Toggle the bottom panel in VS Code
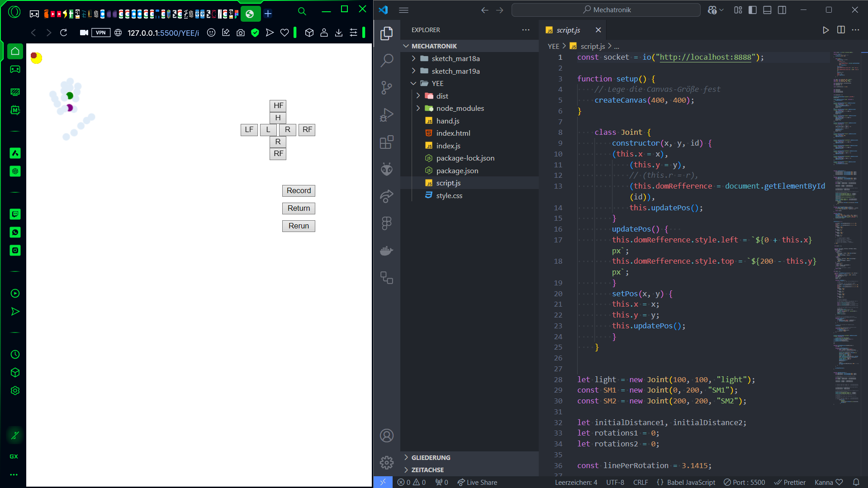Image resolution: width=868 pixels, height=488 pixels. coord(767,10)
